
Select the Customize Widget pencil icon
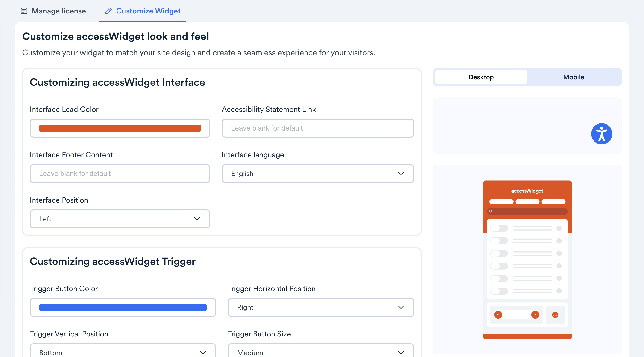click(x=108, y=11)
